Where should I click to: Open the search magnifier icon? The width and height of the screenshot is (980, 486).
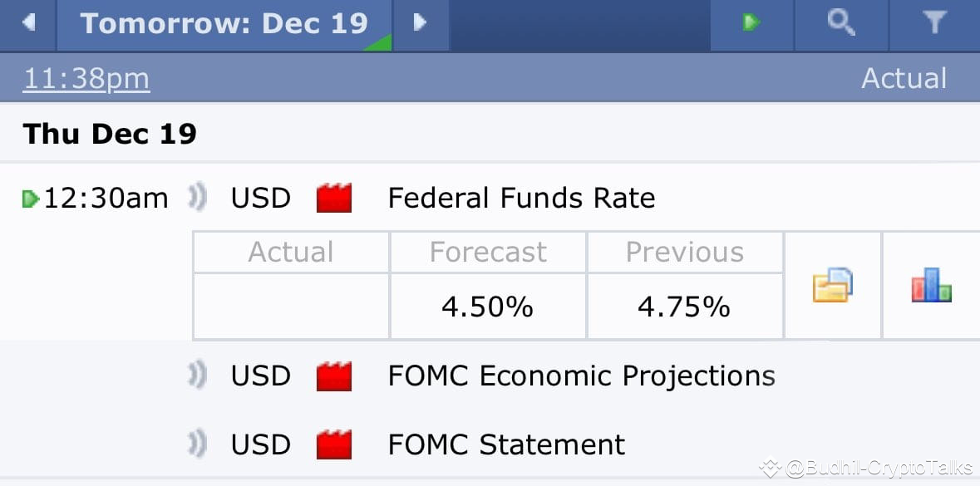(x=841, y=23)
